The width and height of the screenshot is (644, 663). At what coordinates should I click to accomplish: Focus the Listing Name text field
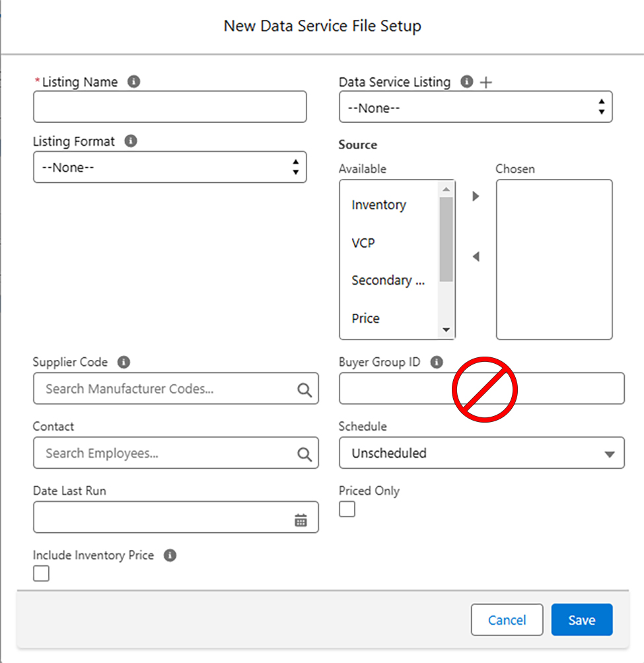tap(170, 106)
